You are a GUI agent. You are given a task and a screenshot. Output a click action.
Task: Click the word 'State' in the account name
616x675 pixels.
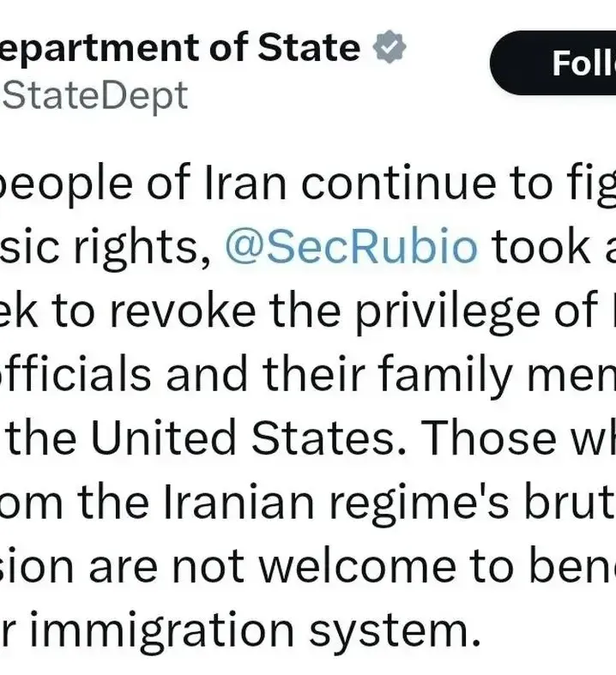[309, 48]
